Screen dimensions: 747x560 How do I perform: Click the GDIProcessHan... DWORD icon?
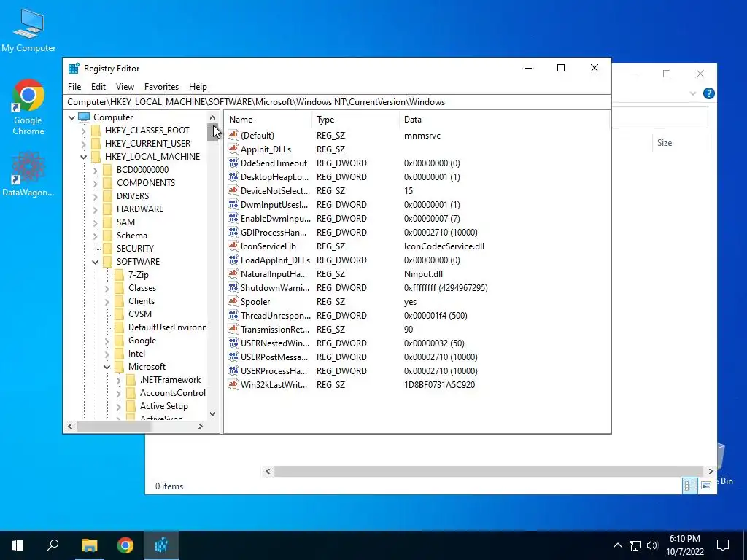[233, 233]
